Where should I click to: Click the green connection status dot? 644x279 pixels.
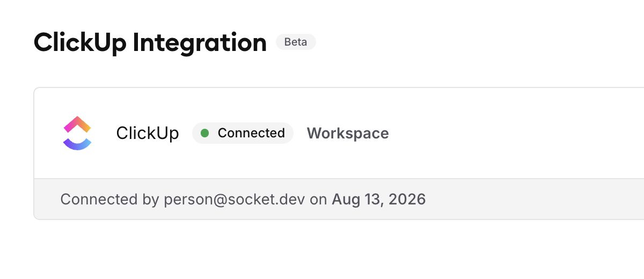204,133
